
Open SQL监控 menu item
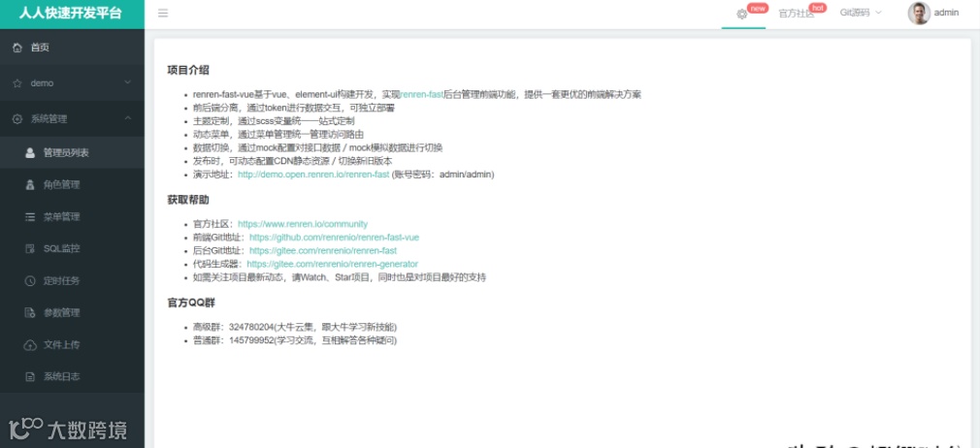[x=72, y=248]
